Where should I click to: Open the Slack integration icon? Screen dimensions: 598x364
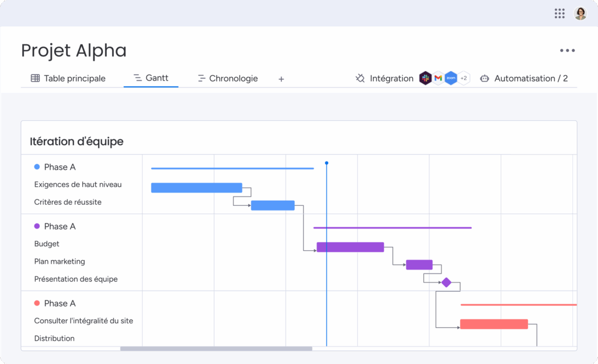click(x=425, y=78)
